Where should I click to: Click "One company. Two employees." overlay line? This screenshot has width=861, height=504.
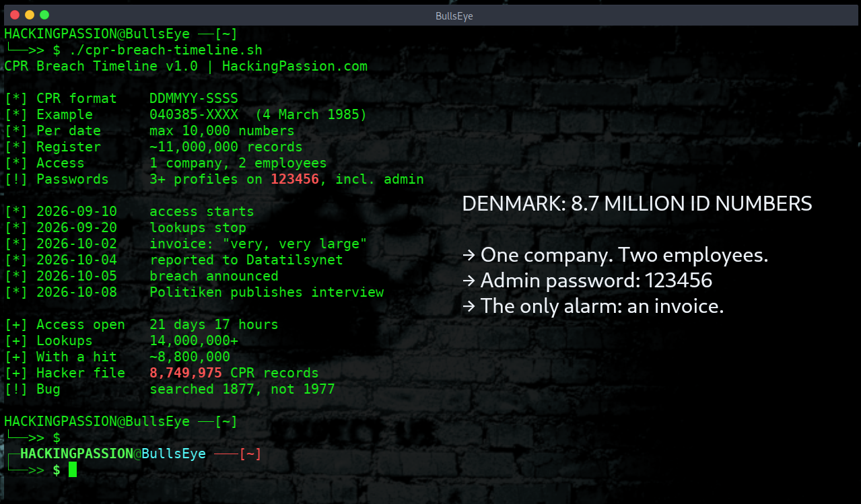pos(615,256)
